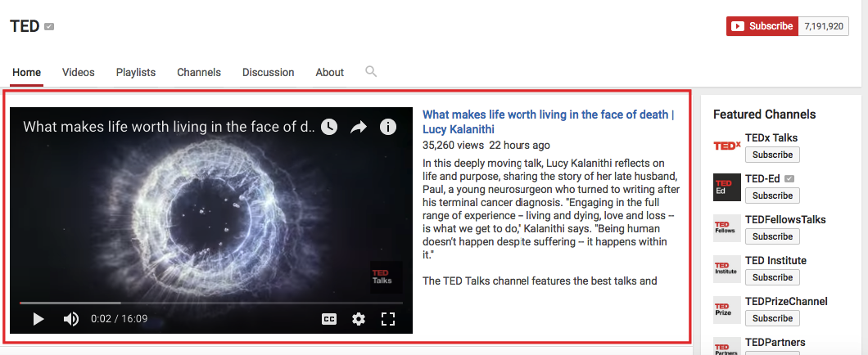This screenshot has height=355, width=868.
Task: Subscribe to TEDFellowsTalks
Action: [x=772, y=236]
